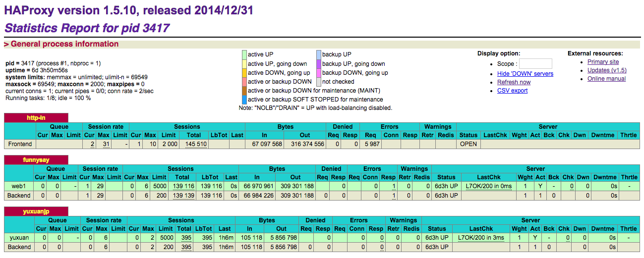Click the not checked legend swatch
This screenshot has height=258, width=644.
319,81
